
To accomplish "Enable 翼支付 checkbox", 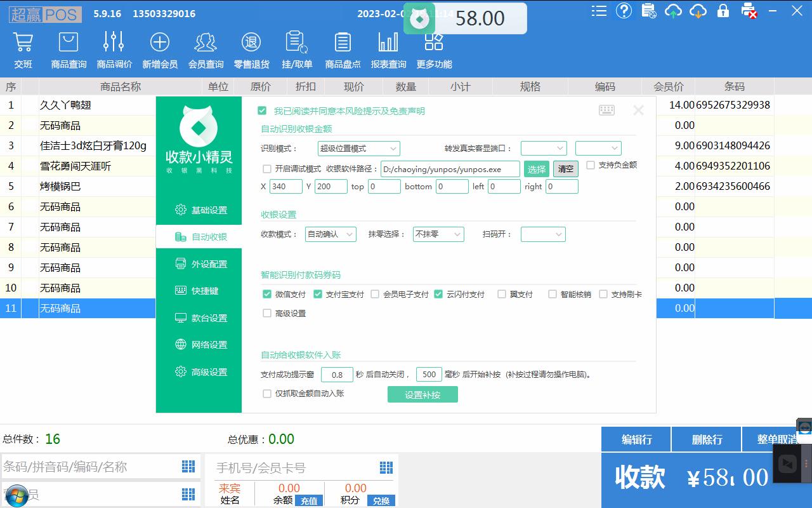I will (502, 294).
